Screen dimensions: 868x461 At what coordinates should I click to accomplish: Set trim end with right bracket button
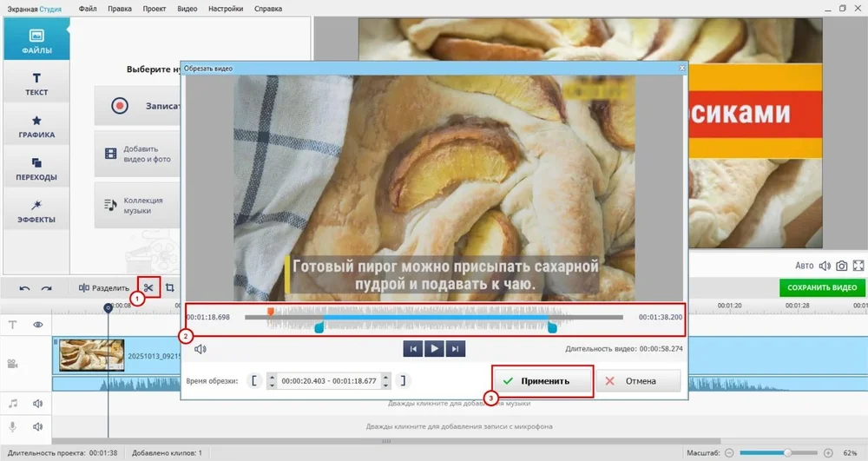(403, 381)
